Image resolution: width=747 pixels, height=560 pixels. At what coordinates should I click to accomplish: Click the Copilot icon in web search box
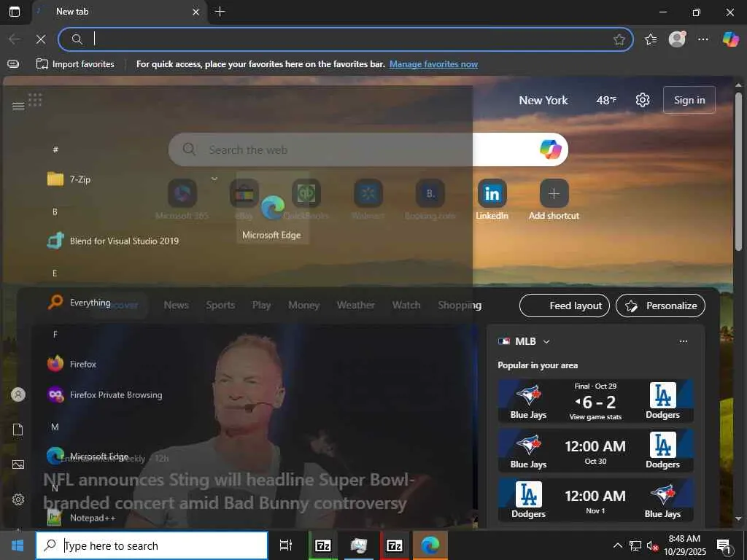pyautogui.click(x=550, y=149)
